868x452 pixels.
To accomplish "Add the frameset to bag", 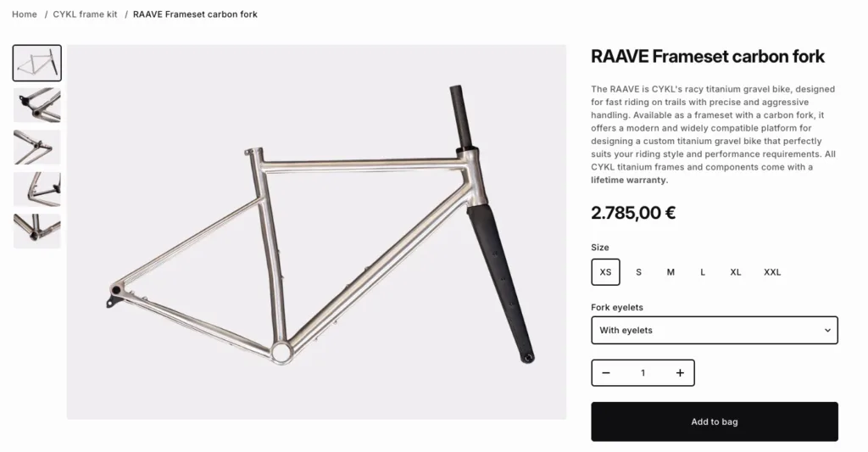I will point(714,421).
